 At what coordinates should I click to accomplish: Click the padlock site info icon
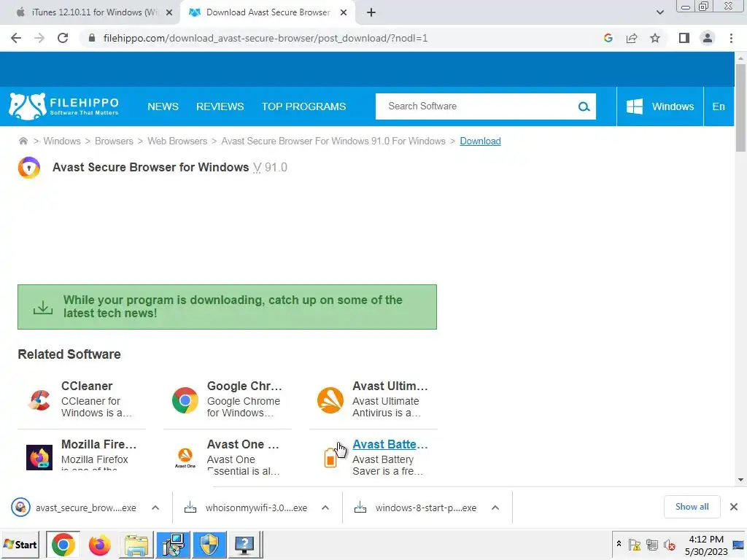tap(92, 38)
